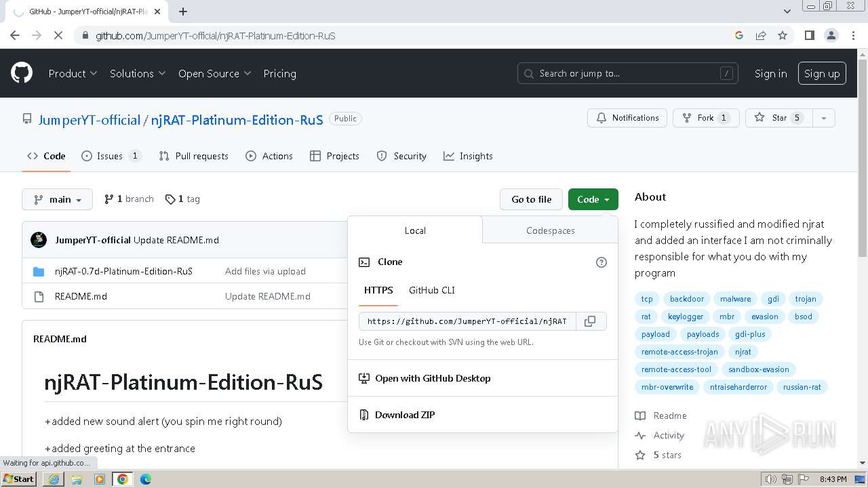Open a new browser tab
Viewport: 868px width, 488px height.
coord(183,12)
